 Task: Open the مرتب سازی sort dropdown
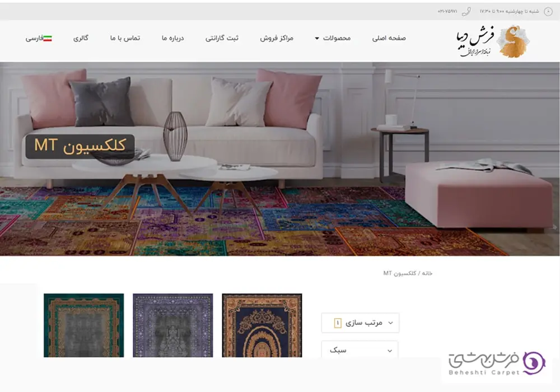[360, 323]
